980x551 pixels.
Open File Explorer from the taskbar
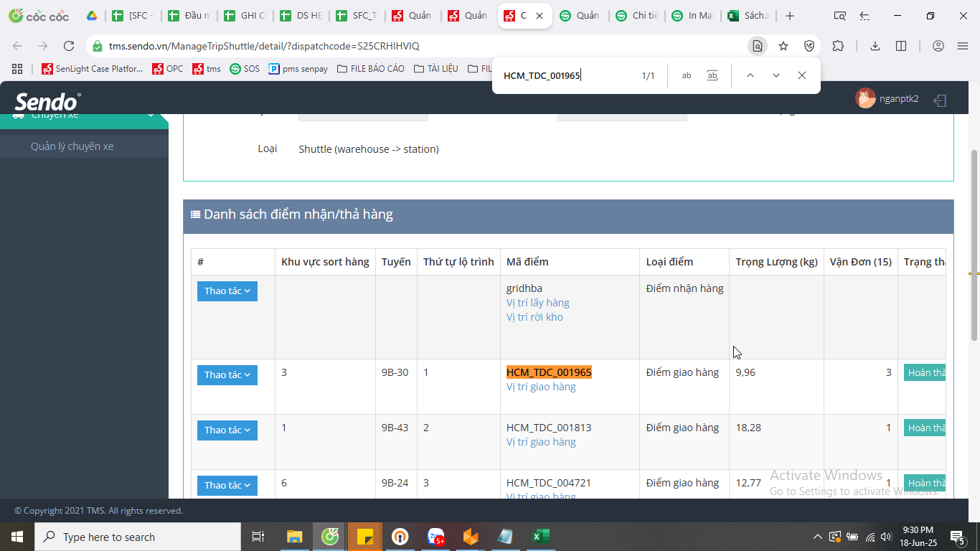coord(295,537)
